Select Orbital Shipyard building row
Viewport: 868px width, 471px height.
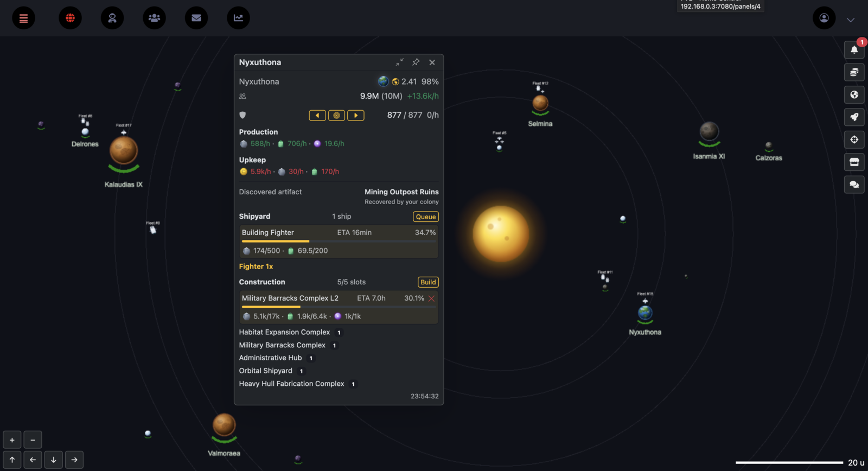pos(272,371)
